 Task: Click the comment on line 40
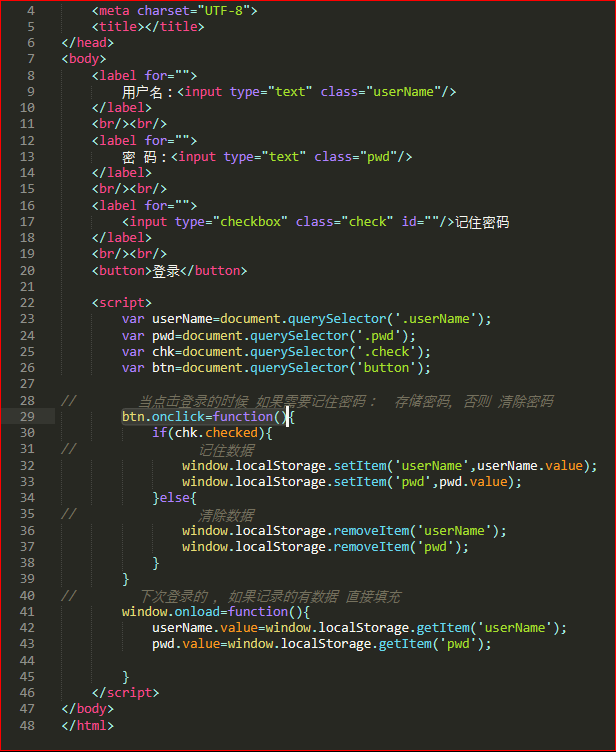click(x=270, y=596)
